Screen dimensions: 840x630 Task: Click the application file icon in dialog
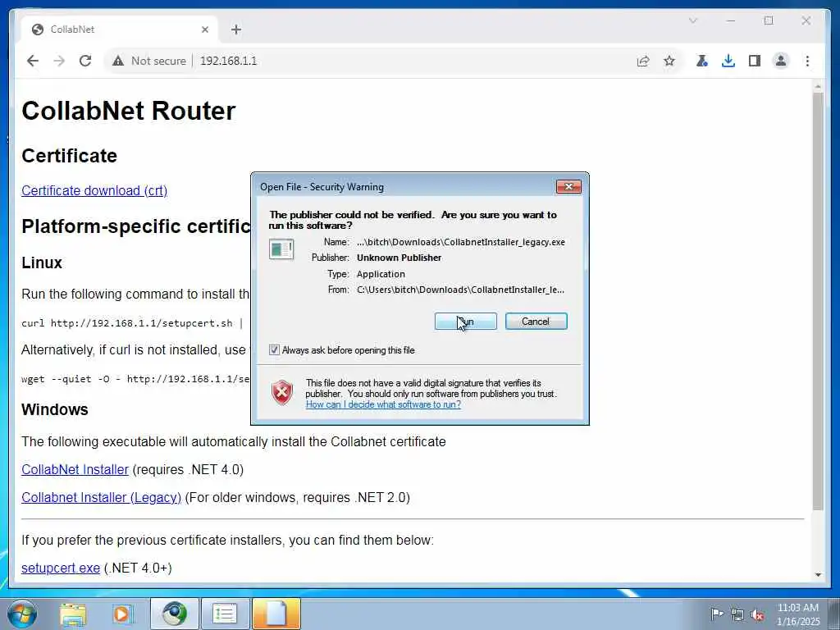click(x=281, y=249)
